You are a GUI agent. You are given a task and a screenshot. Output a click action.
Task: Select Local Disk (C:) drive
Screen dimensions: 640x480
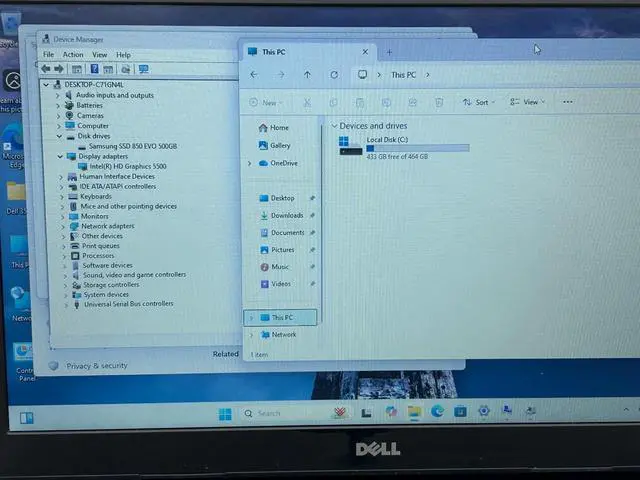click(404, 147)
